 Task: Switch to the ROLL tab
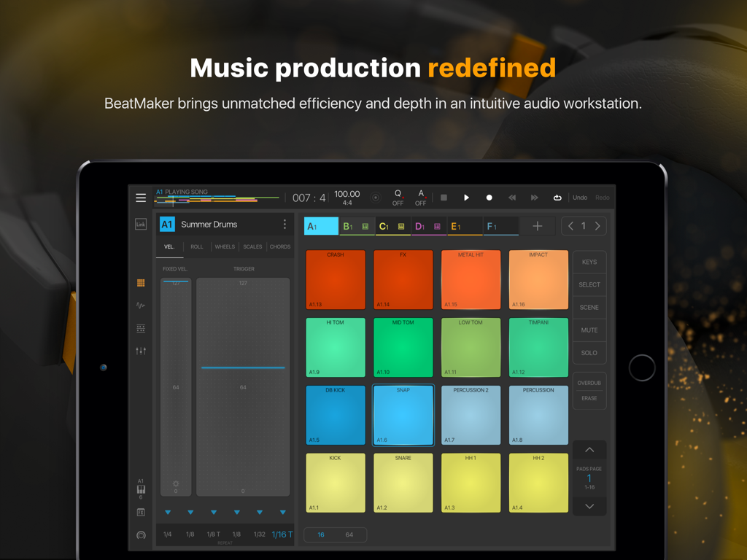tap(196, 246)
